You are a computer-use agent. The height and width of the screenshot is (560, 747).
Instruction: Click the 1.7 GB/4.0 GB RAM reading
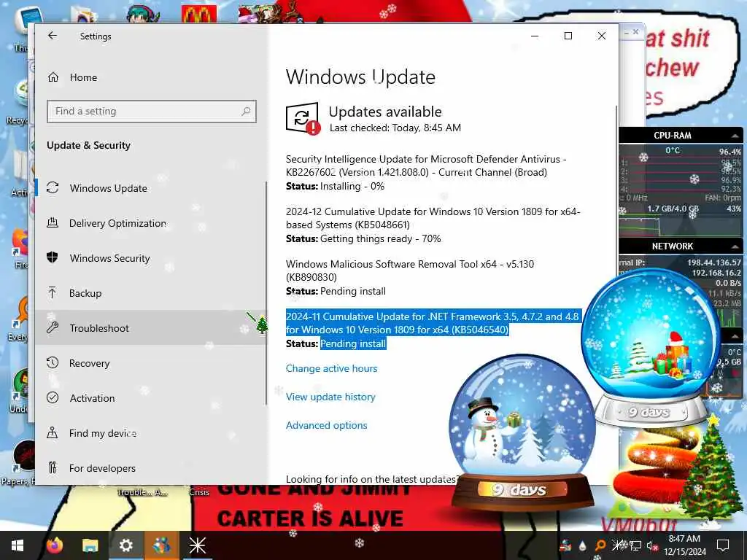(672, 209)
